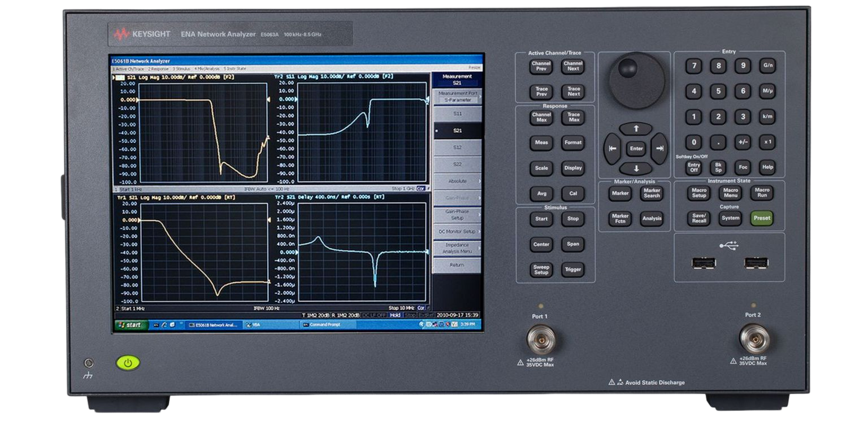The image size is (868, 434).
Task: Open the Impedance Analysis Menu softkey
Action: point(457,248)
